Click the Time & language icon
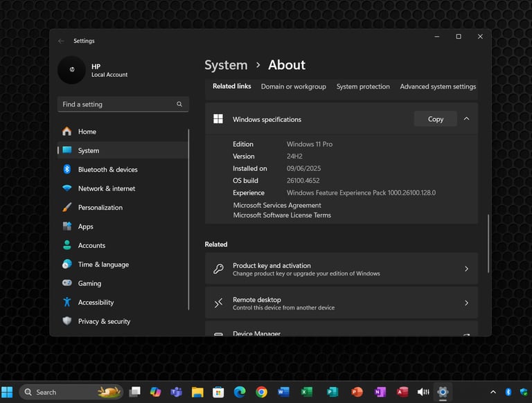 click(x=67, y=265)
